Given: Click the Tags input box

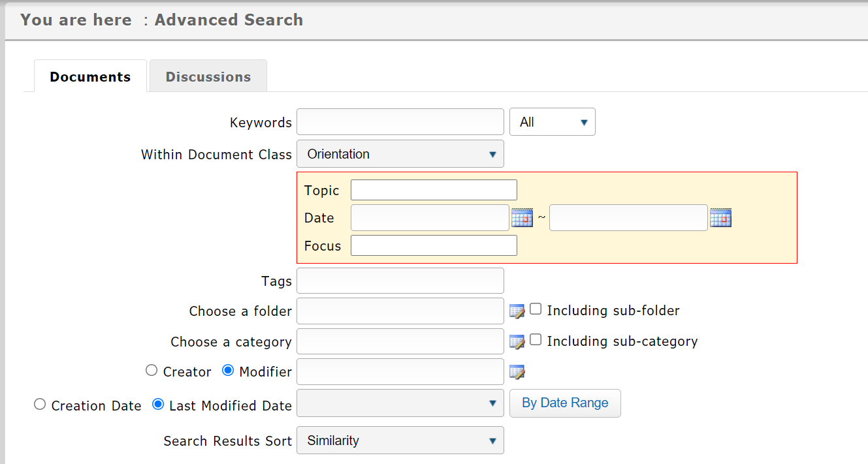Looking at the screenshot, I should pyautogui.click(x=400, y=281).
